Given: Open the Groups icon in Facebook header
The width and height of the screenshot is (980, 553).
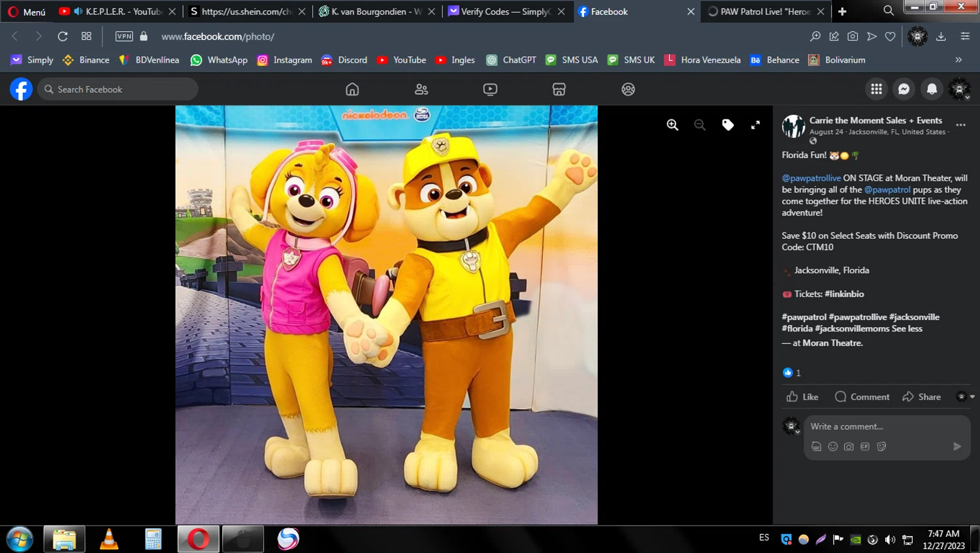Looking at the screenshot, I should tap(628, 89).
